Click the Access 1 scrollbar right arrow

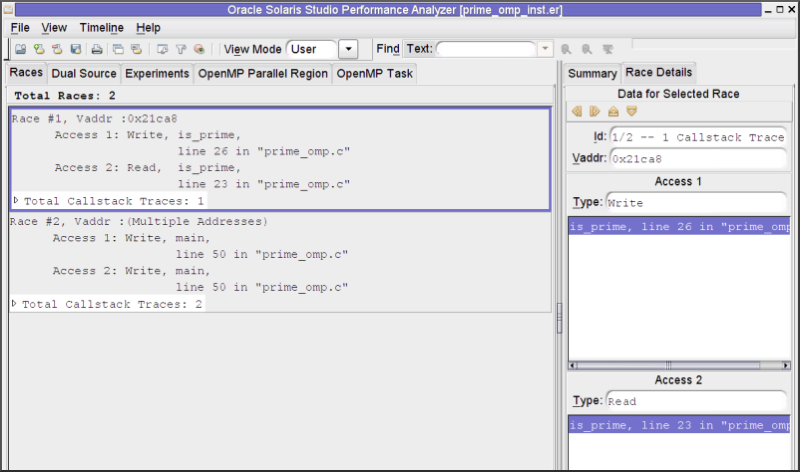(x=786, y=365)
